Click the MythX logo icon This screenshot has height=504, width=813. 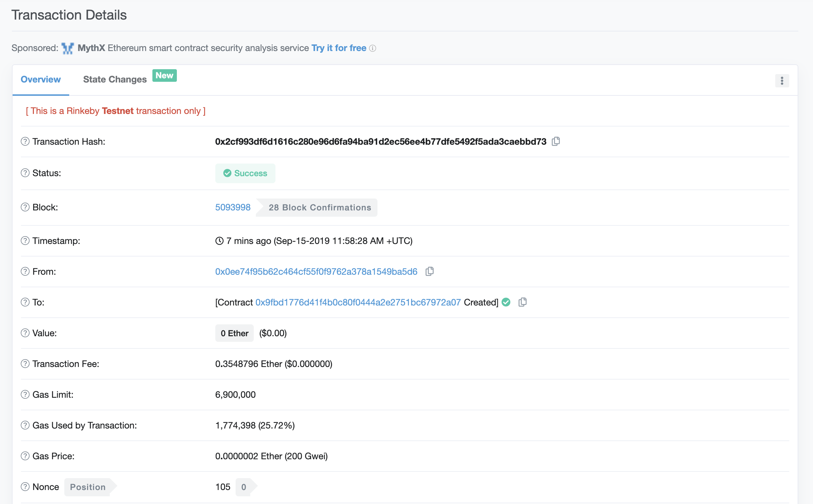pos(67,48)
